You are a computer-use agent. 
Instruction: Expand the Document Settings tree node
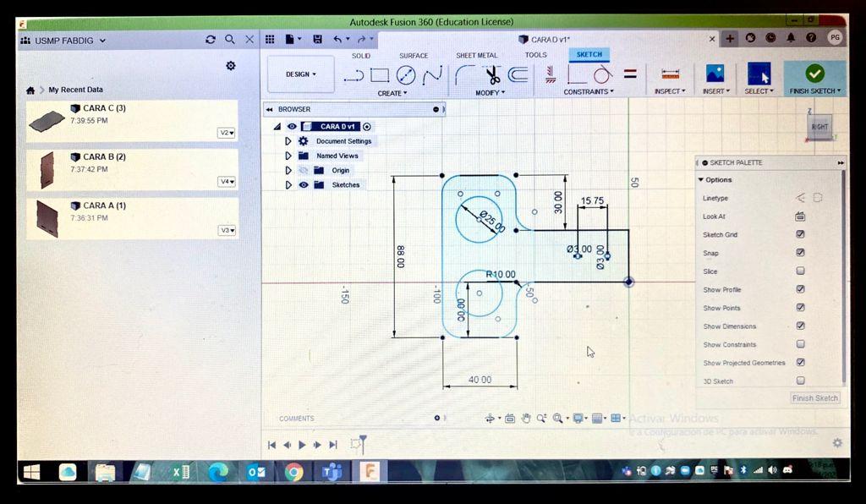click(x=288, y=141)
